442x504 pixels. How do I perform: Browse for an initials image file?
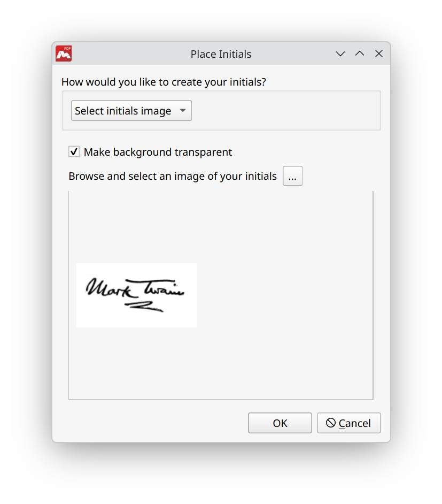(x=292, y=176)
